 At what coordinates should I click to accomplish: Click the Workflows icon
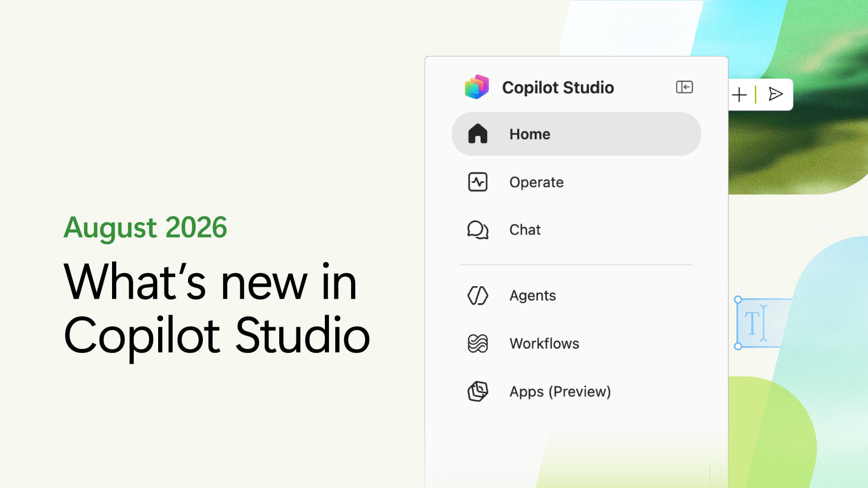[x=478, y=343]
